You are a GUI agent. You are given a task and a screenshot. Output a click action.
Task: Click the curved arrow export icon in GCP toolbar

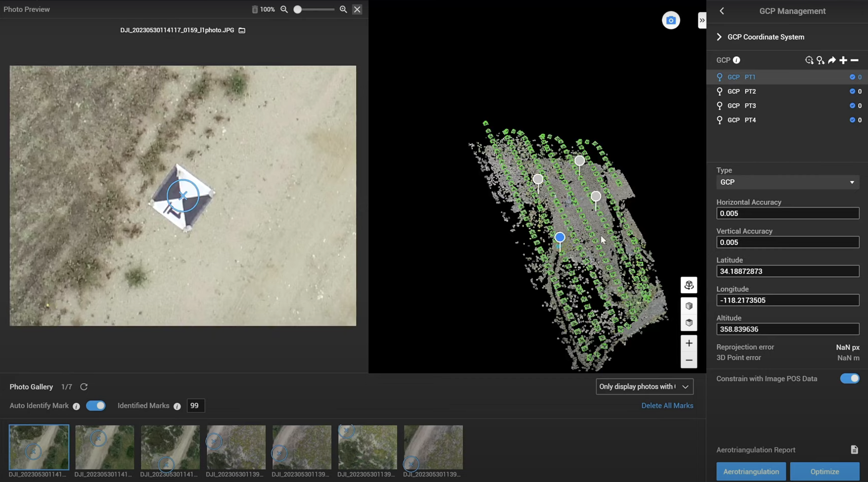point(832,60)
